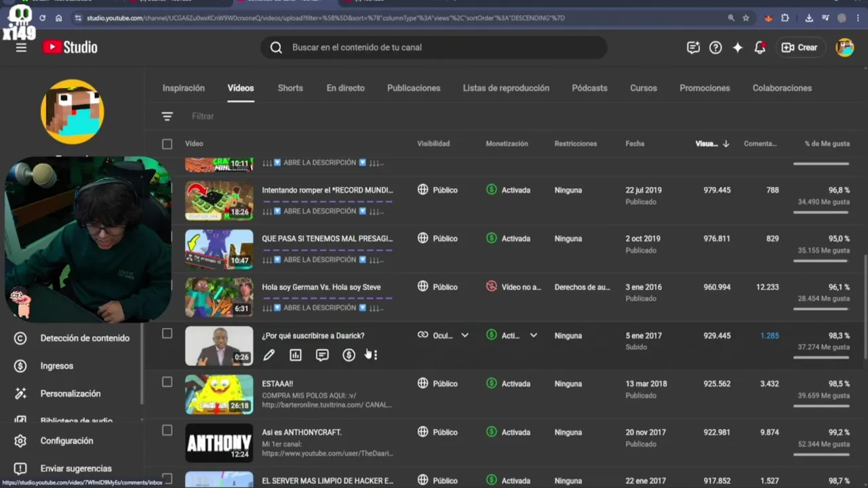Open monetization dollar icon for Daarick video

[349, 354]
